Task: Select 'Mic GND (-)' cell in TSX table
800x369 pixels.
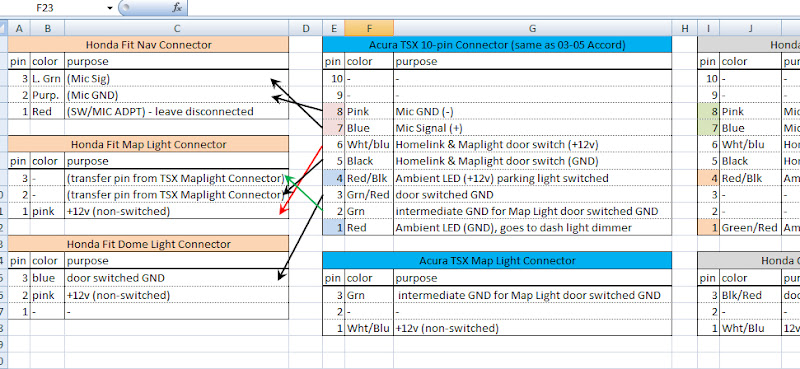Action: 533,111
